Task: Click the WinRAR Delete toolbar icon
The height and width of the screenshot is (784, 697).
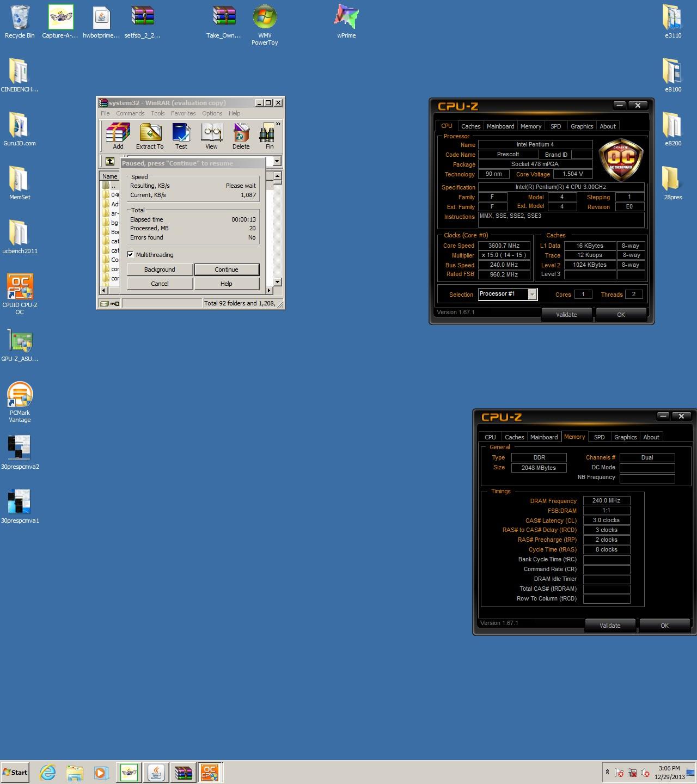Action: click(241, 136)
